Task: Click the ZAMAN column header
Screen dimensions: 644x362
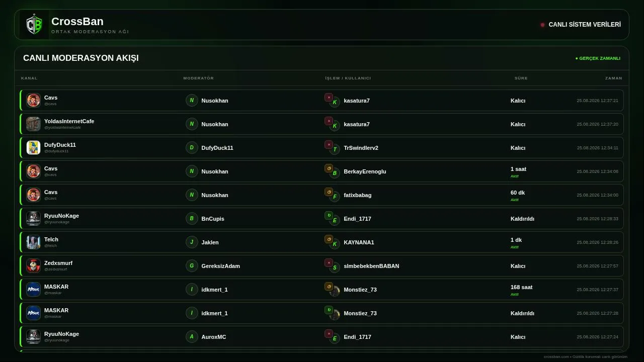Action: pyautogui.click(x=614, y=78)
